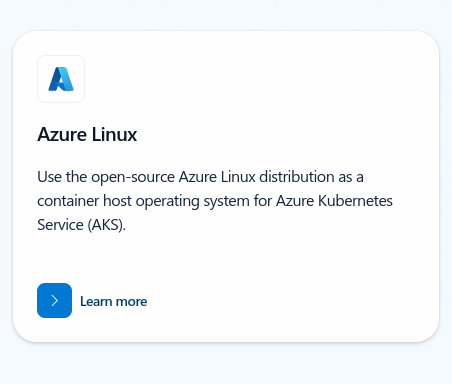Viewport: 452px width, 384px height.
Task: Click the word "Azure" in the card title
Action: (62, 134)
